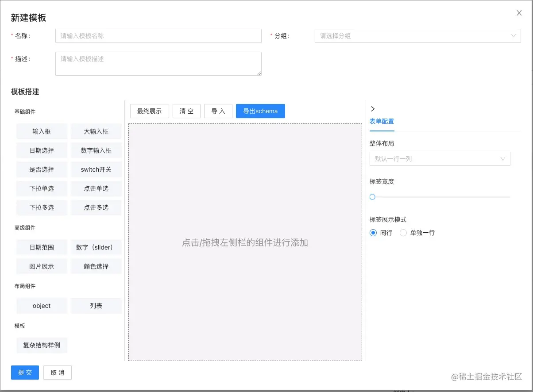Image resolution: width=533 pixels, height=392 pixels.
Task: Select the 复杂结构样例 template
Action: click(42, 345)
